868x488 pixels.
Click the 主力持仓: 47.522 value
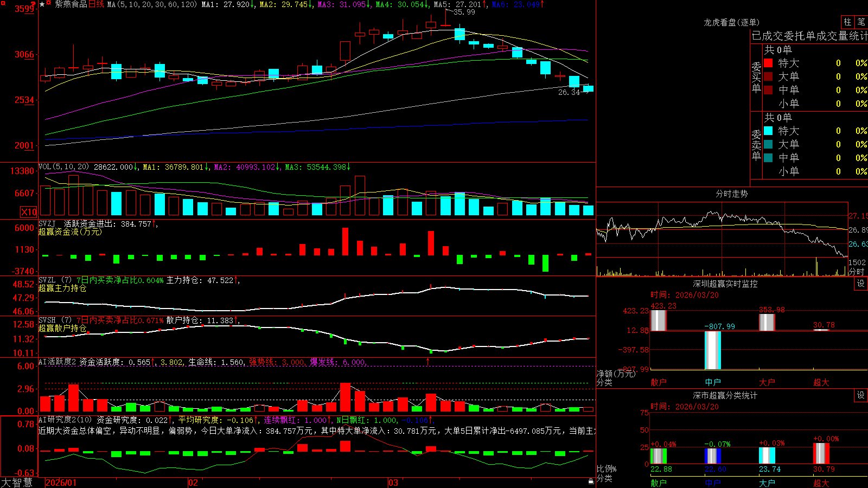coord(202,280)
